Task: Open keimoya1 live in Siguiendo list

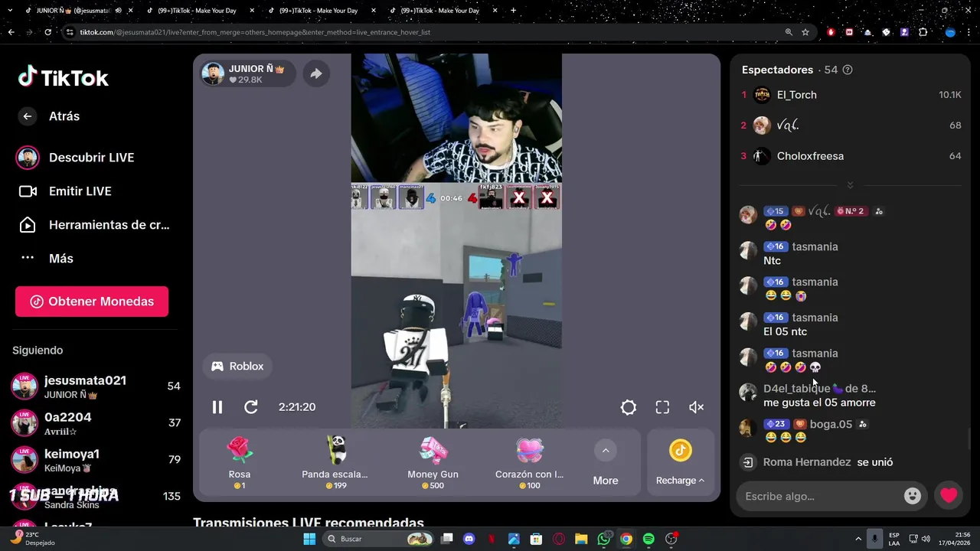Action: pyautogui.click(x=95, y=460)
